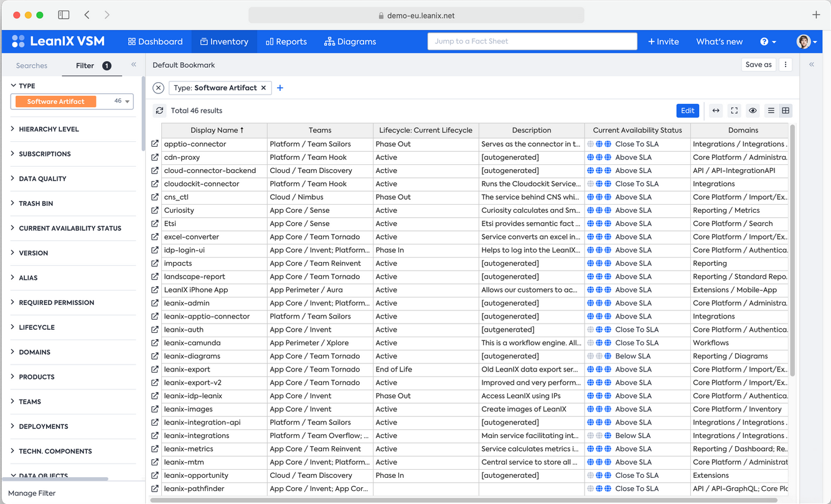Expand the TRASH BIN filter
The height and width of the screenshot is (504, 831).
tap(32, 203)
